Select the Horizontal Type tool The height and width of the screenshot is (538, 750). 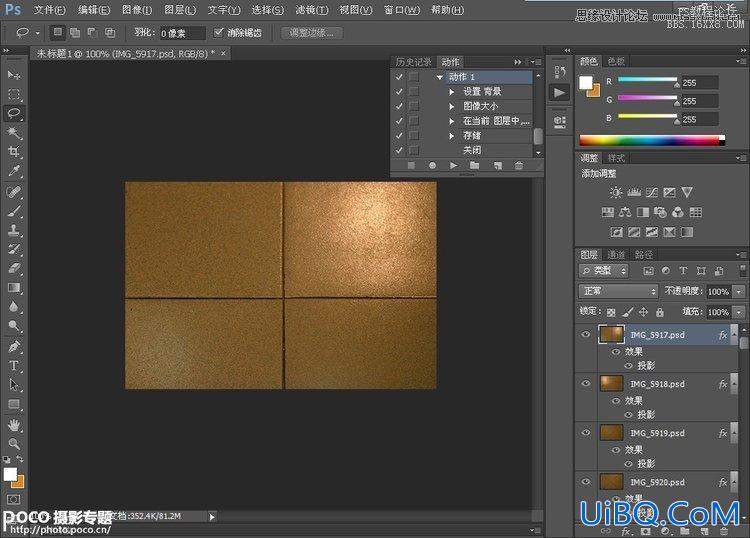[x=14, y=366]
